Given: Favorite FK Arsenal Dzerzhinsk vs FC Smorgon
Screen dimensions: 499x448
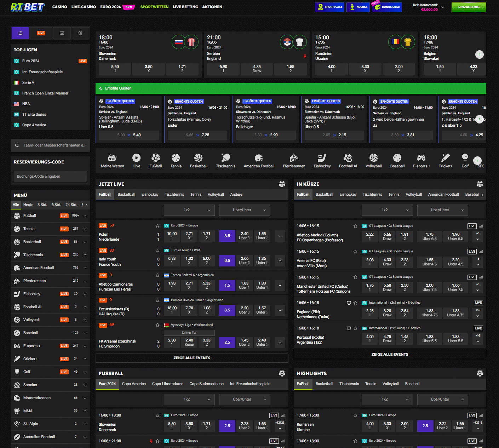Looking at the screenshot, I should pyautogui.click(x=157, y=325).
